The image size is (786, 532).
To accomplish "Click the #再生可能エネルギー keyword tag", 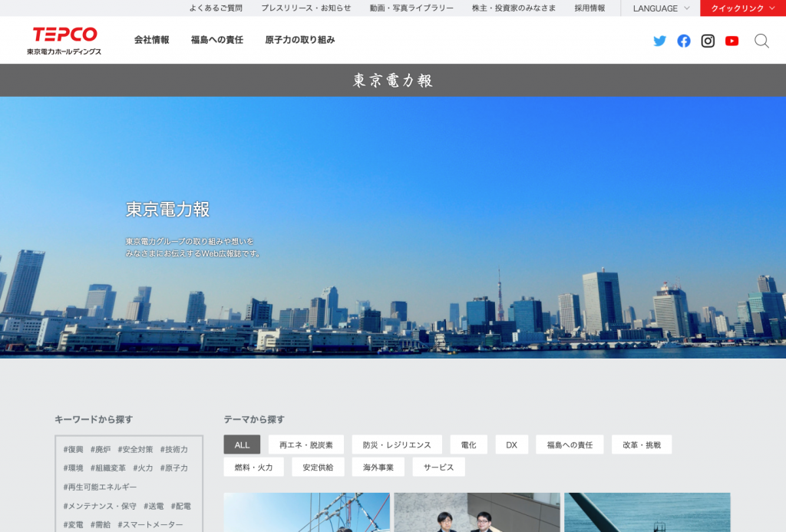I will pyautogui.click(x=101, y=487).
